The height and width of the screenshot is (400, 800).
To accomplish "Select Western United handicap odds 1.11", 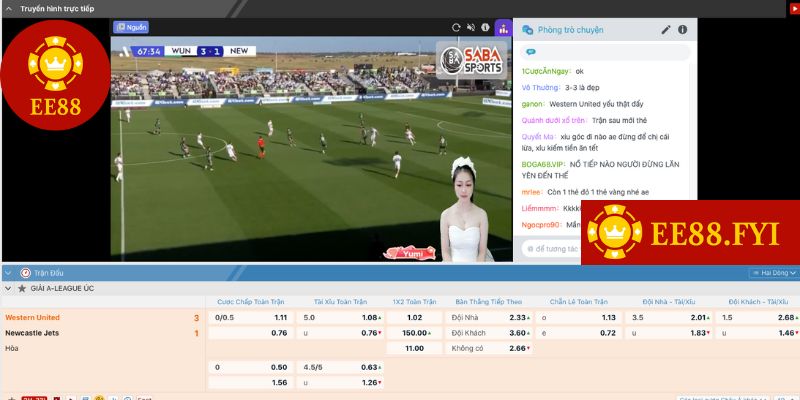I will (251, 317).
